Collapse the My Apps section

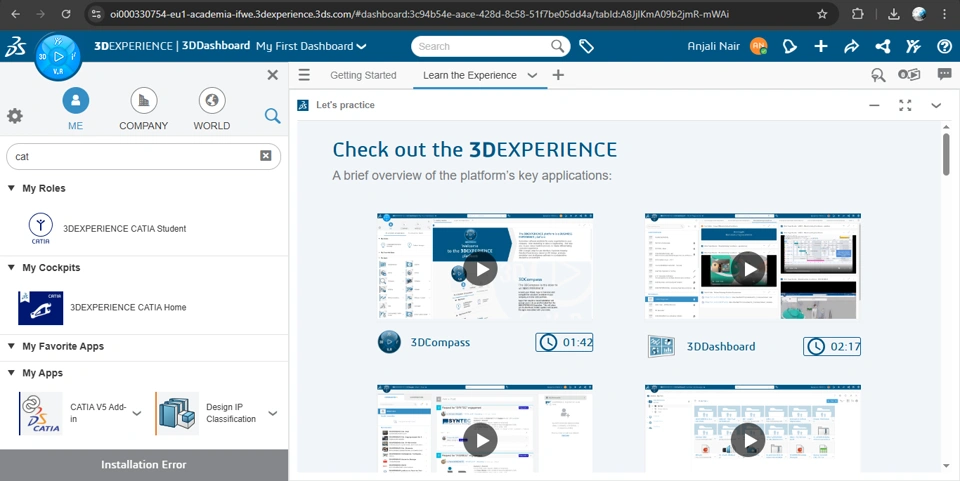(11, 373)
